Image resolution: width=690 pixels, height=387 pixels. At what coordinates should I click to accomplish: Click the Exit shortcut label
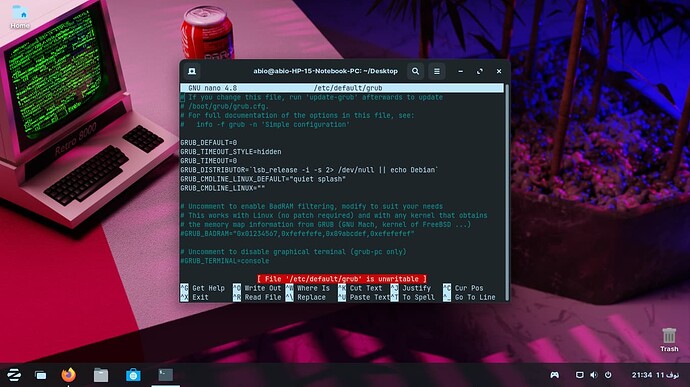[x=200, y=298]
